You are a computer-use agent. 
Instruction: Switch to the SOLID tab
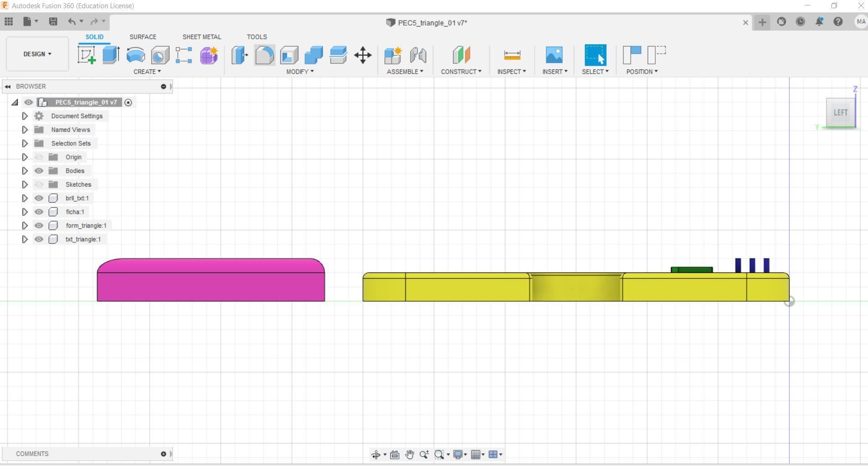pos(94,37)
